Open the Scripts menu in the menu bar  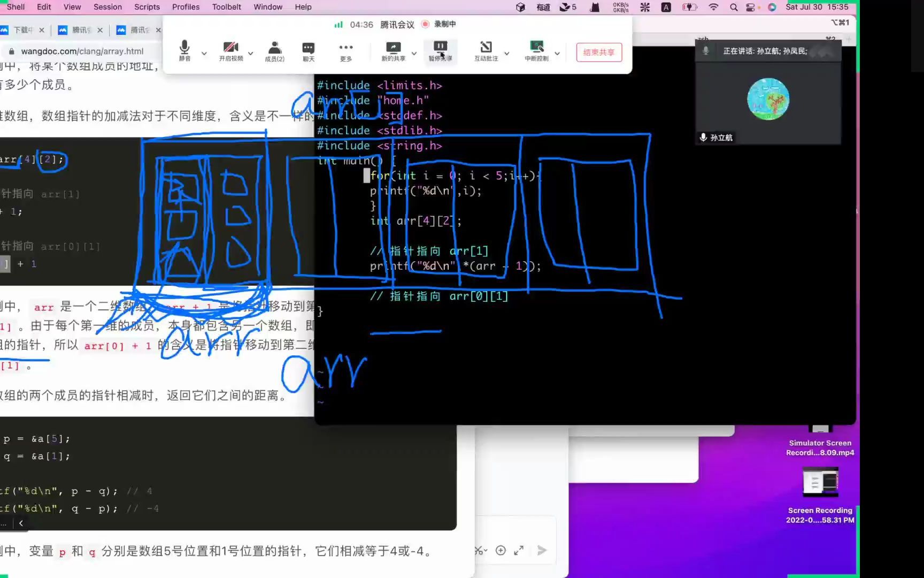tap(147, 7)
